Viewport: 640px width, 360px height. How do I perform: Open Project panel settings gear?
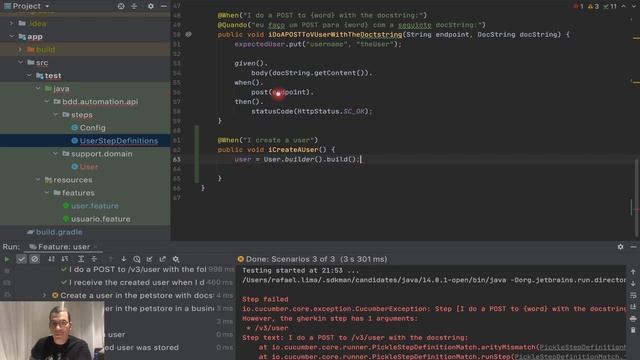[151, 6]
